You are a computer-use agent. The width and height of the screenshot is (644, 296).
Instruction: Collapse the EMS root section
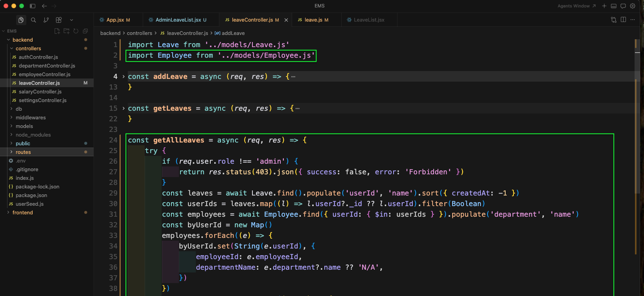click(x=4, y=31)
